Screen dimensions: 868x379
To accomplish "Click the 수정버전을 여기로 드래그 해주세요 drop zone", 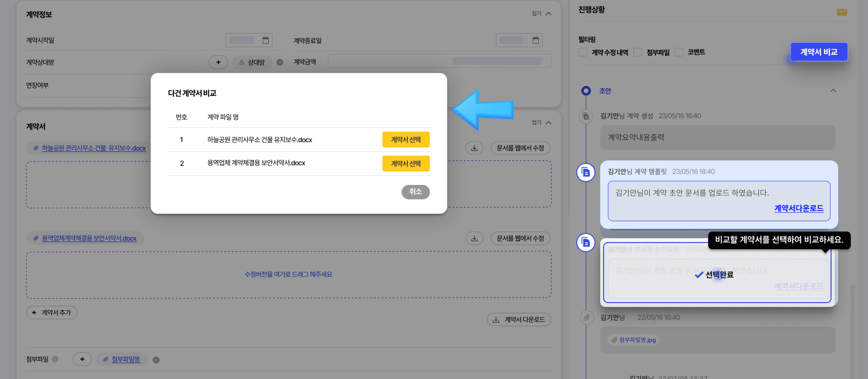I will pyautogui.click(x=289, y=275).
